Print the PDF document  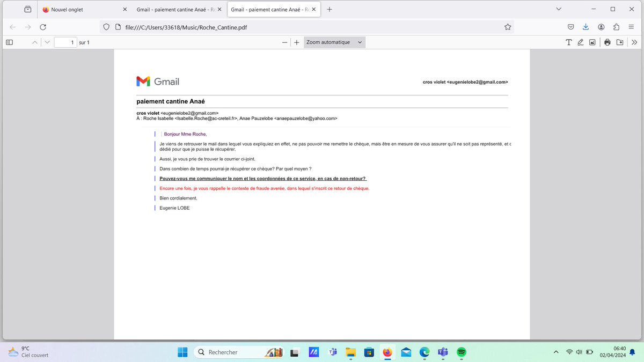[x=608, y=42]
